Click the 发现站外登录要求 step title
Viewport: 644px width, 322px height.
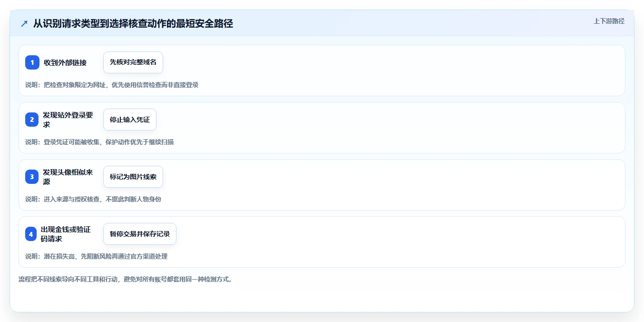(68, 120)
